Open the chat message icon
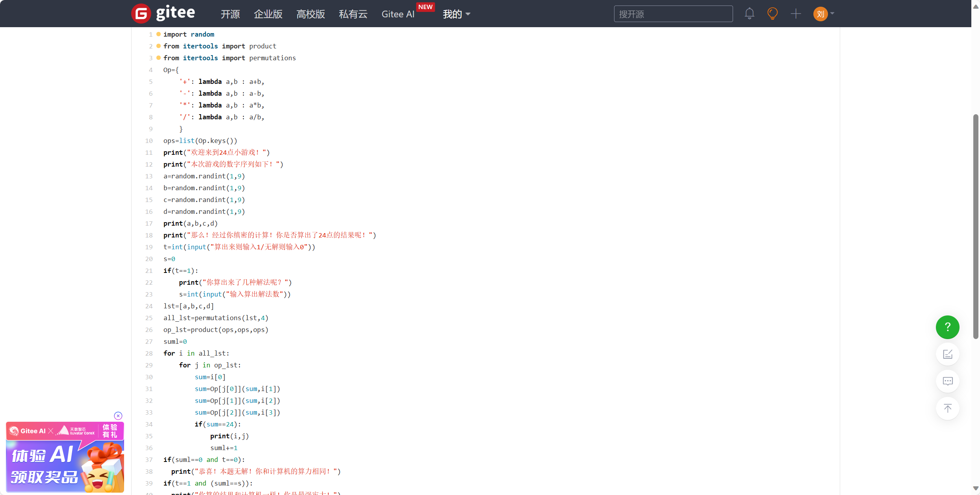This screenshot has height=495, width=980. [x=947, y=381]
